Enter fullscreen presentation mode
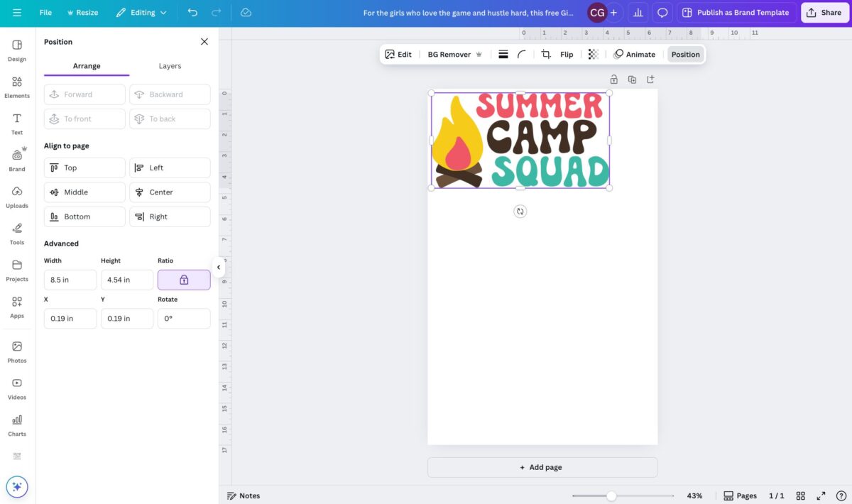The width and height of the screenshot is (852, 504). (821, 495)
